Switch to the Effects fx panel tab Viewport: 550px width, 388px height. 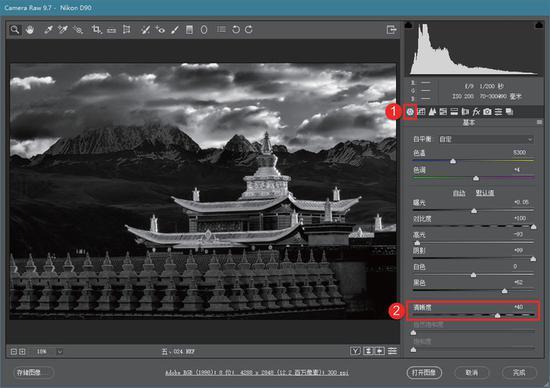click(x=476, y=112)
